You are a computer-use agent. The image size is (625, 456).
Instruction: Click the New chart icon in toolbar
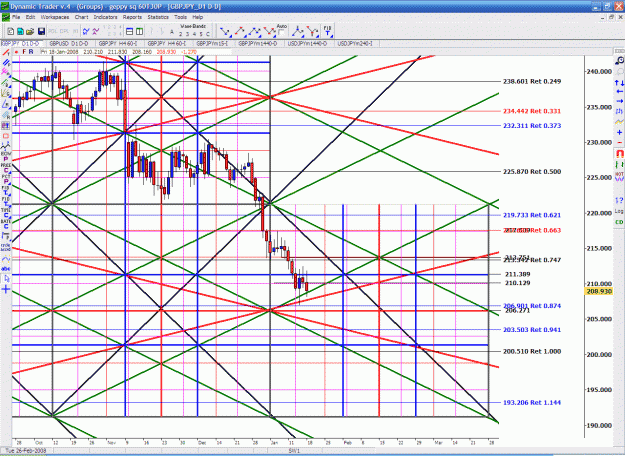[x=11, y=31]
